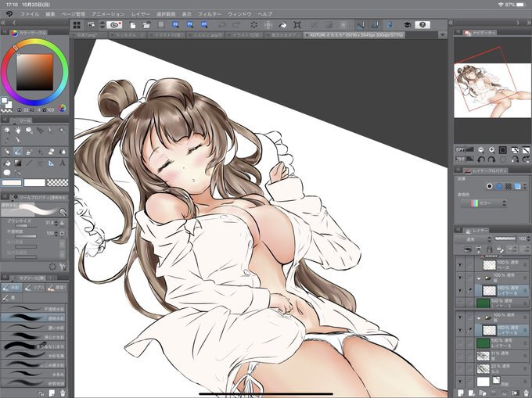Click the Scale/Rotate transform icon

[x=297, y=25]
